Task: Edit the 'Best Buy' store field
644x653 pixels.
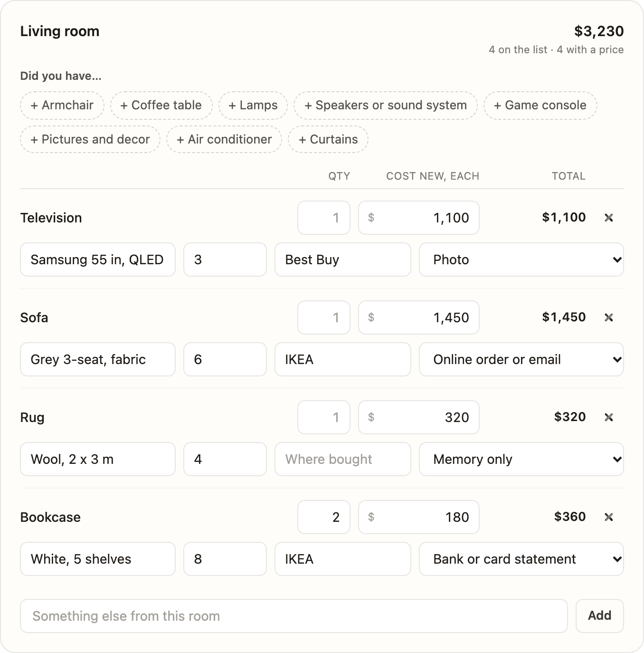Action: 343,259
